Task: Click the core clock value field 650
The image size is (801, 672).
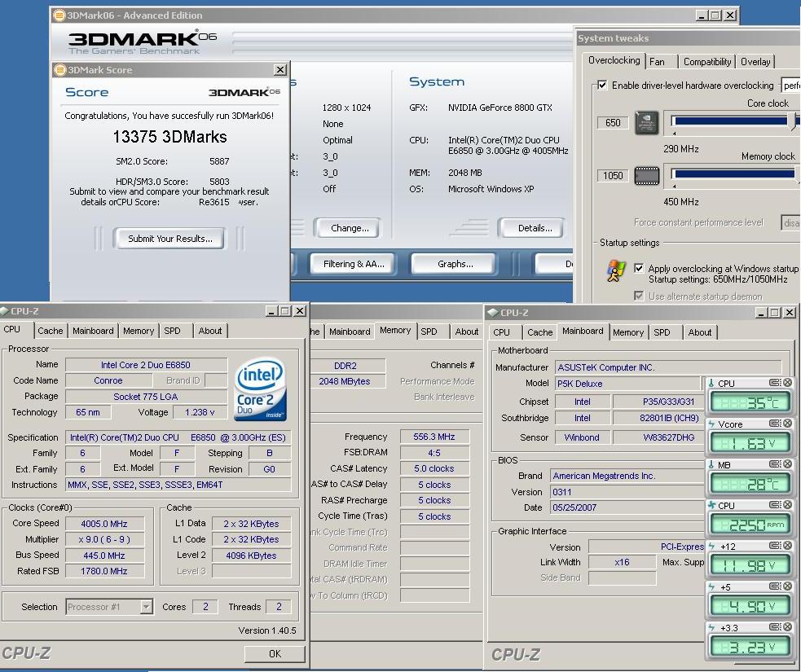Action: (x=613, y=122)
